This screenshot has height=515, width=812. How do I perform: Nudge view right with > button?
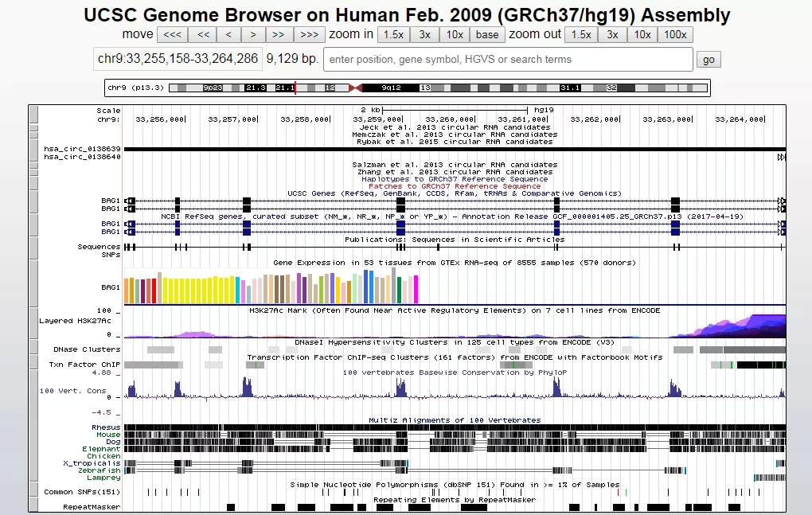pyautogui.click(x=253, y=35)
